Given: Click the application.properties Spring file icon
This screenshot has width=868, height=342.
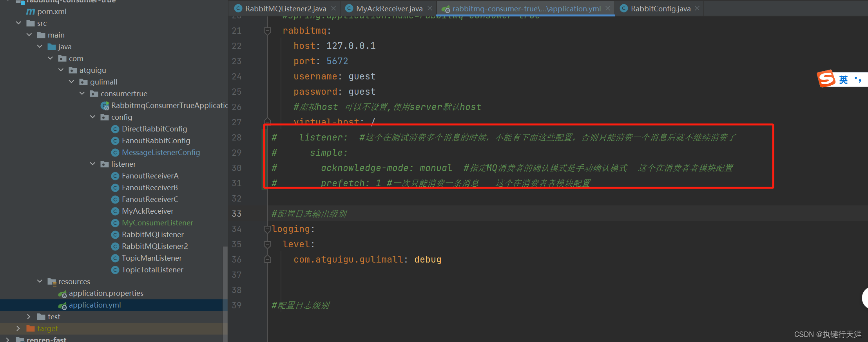Looking at the screenshot, I should click(x=62, y=294).
